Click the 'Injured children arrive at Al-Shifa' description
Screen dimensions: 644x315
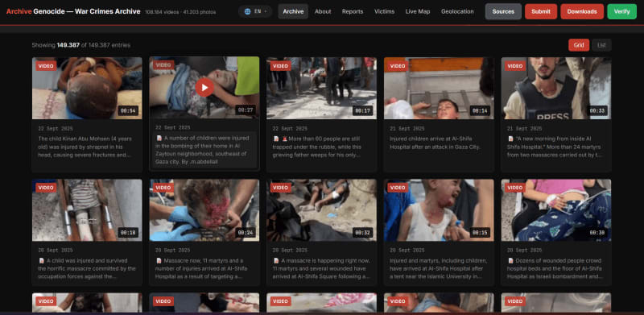[435, 143]
